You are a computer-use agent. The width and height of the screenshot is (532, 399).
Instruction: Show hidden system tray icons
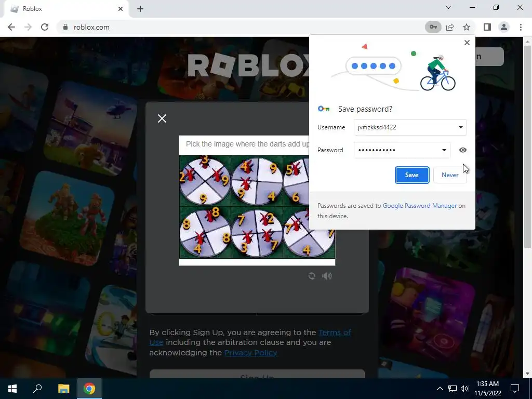point(440,389)
